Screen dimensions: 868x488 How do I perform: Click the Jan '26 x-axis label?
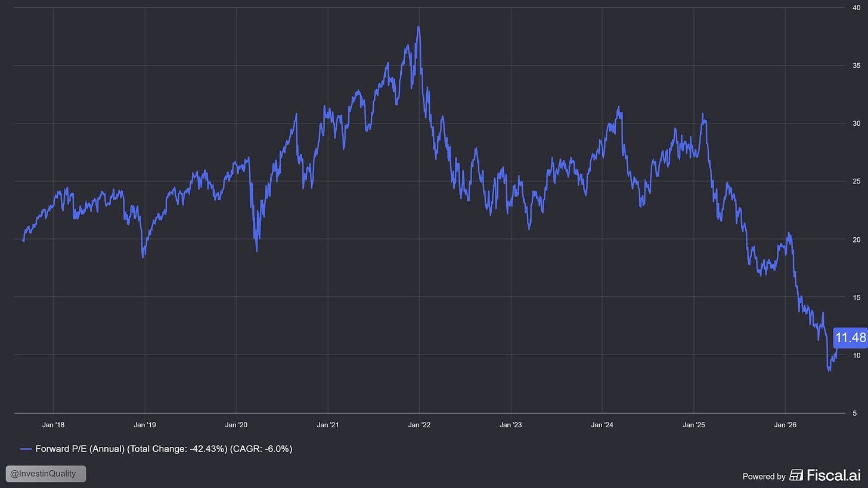pyautogui.click(x=785, y=425)
